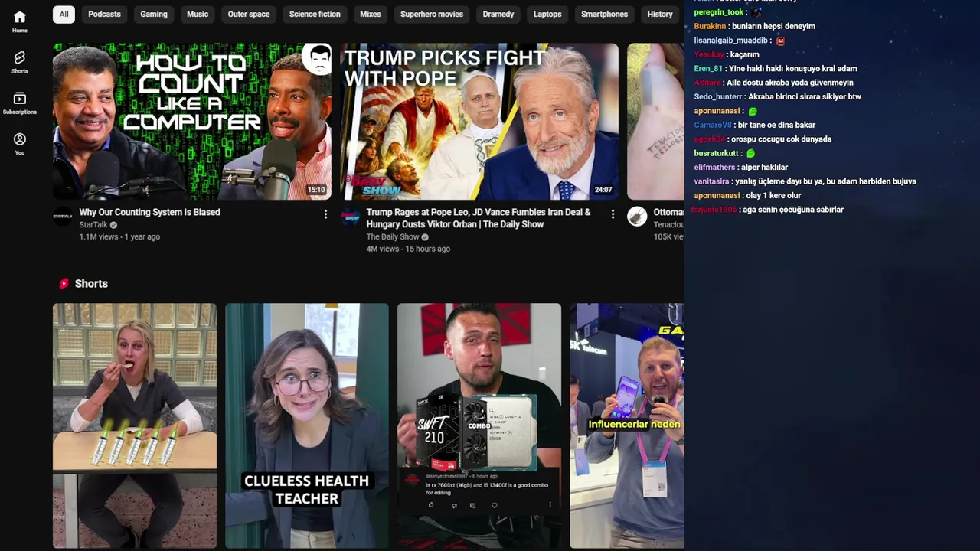The width and height of the screenshot is (980, 551).
Task: Open the Trump Rages at Pope Leo title
Action: (x=479, y=218)
